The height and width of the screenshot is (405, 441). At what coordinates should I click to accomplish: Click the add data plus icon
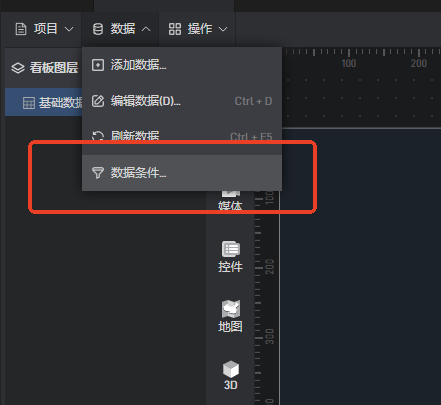tap(98, 65)
